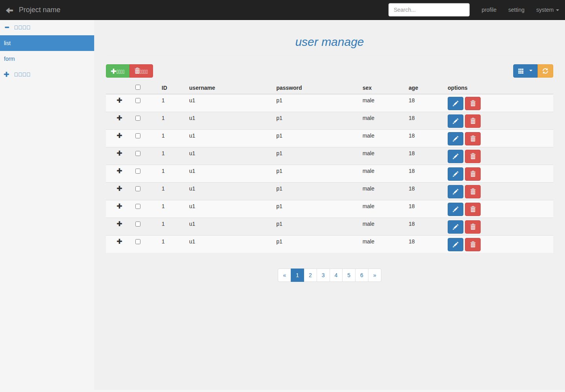Delete the first table row with trash icon
The image size is (565, 392).
point(473,103)
